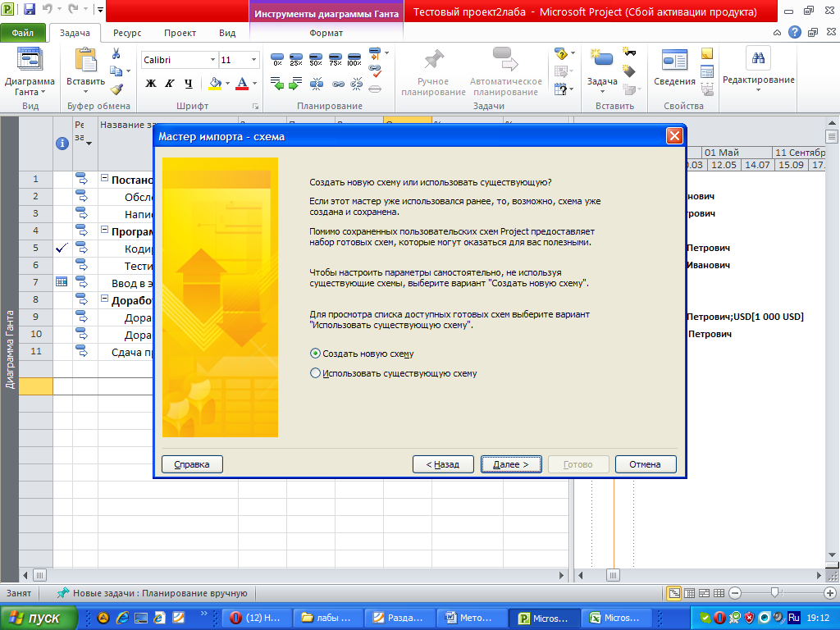Insert summary task icon in Вставить group
The image size is (840, 630).
629,52
